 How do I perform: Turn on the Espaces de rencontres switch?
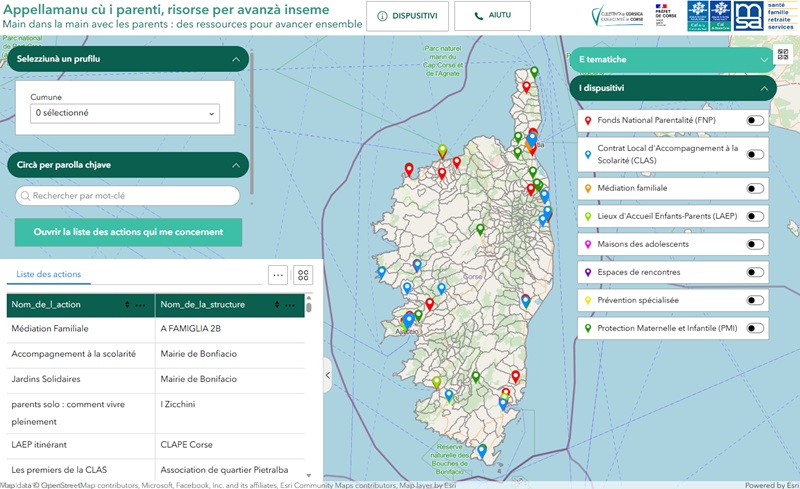pos(755,273)
